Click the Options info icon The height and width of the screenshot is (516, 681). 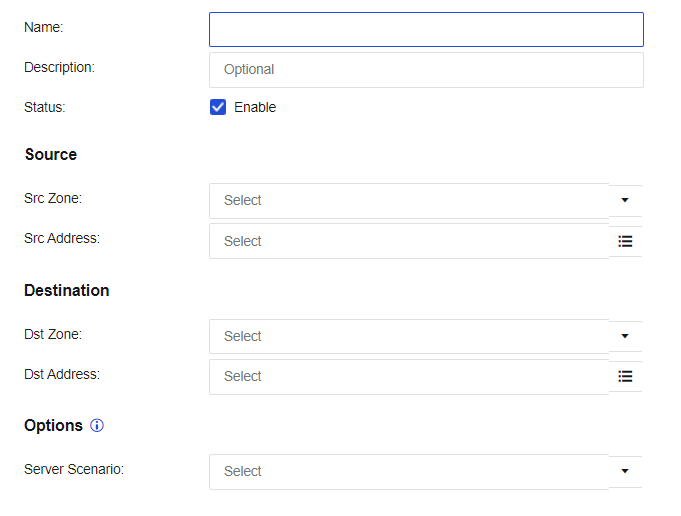point(97,425)
